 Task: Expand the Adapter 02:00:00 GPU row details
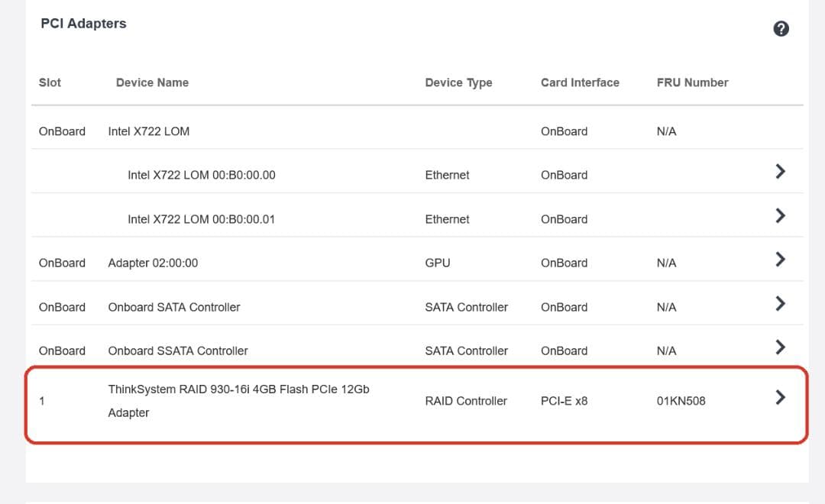click(x=780, y=259)
